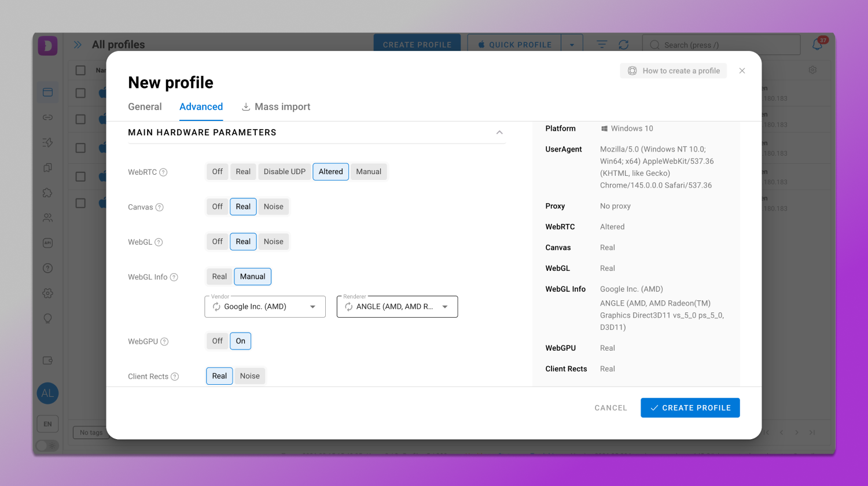
Task: Set Canvas mode to Noise
Action: 273,207
